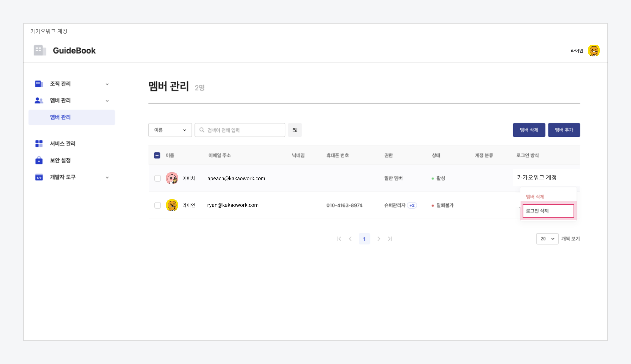The width and height of the screenshot is (631, 364).
Task: Click page number 1
Action: point(364,239)
